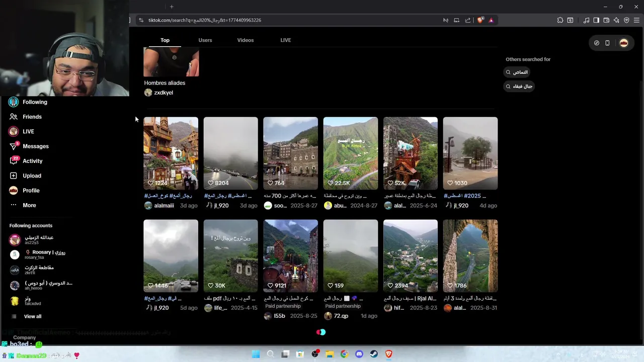Go to the LIVE sidebar item
644x362 pixels.
[x=28, y=131]
